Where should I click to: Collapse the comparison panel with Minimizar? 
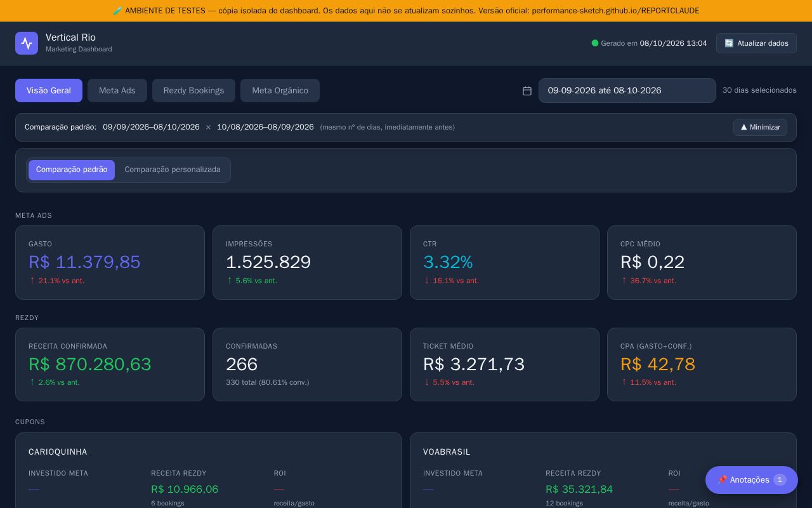[760, 127]
